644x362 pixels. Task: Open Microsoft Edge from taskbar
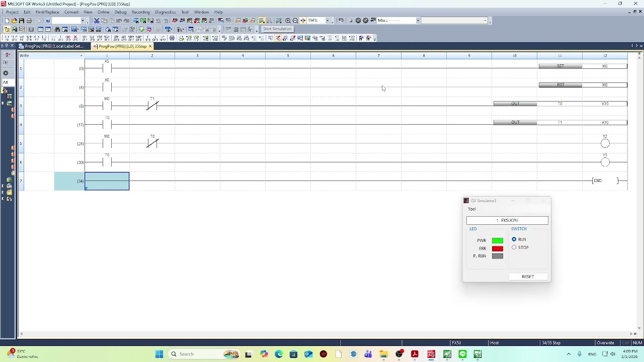pos(279,354)
